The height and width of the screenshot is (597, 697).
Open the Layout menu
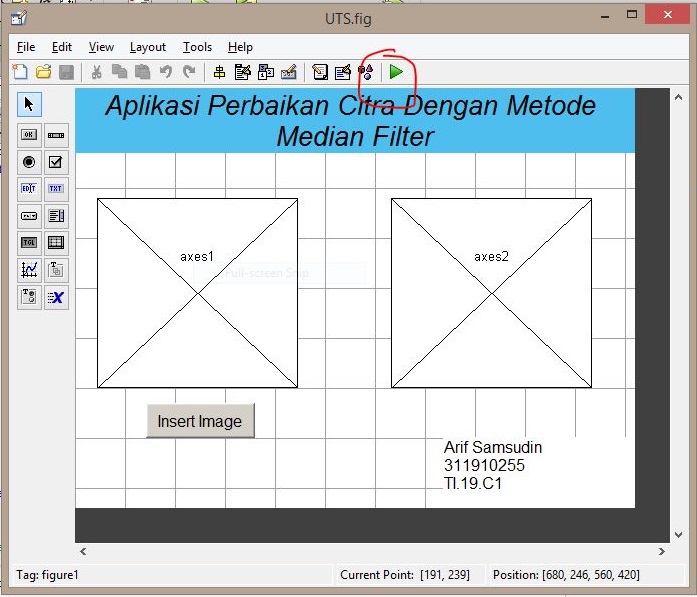pyautogui.click(x=148, y=47)
